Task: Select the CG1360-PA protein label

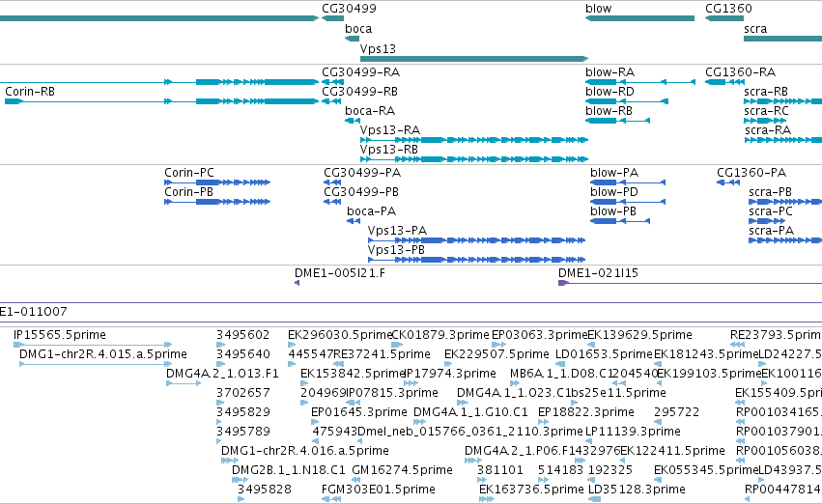Action: pos(751,173)
